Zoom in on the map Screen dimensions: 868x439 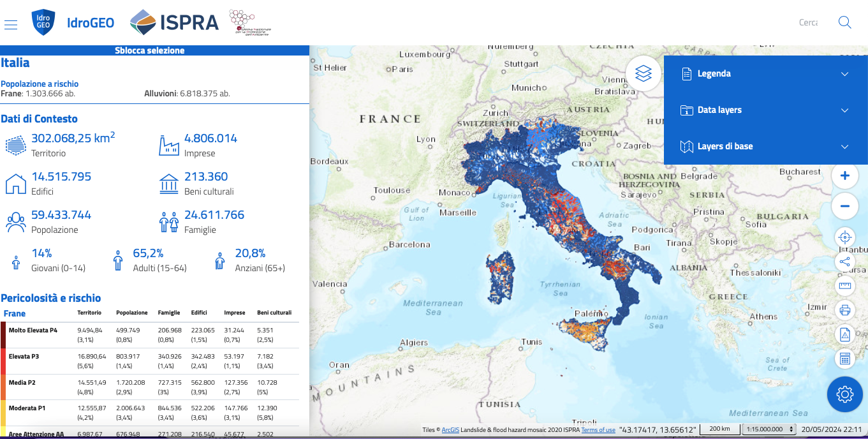pos(845,175)
